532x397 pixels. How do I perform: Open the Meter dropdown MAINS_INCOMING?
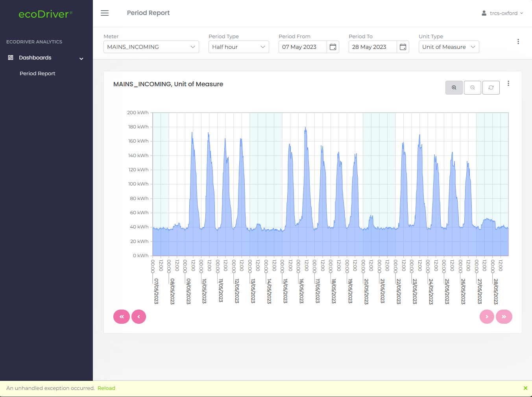pos(151,47)
